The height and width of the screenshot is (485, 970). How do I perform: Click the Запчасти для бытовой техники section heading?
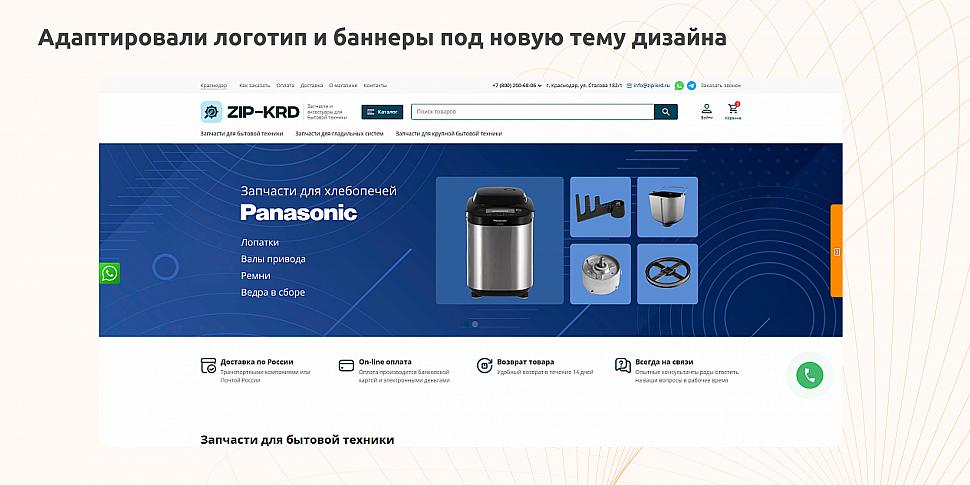tap(297, 440)
